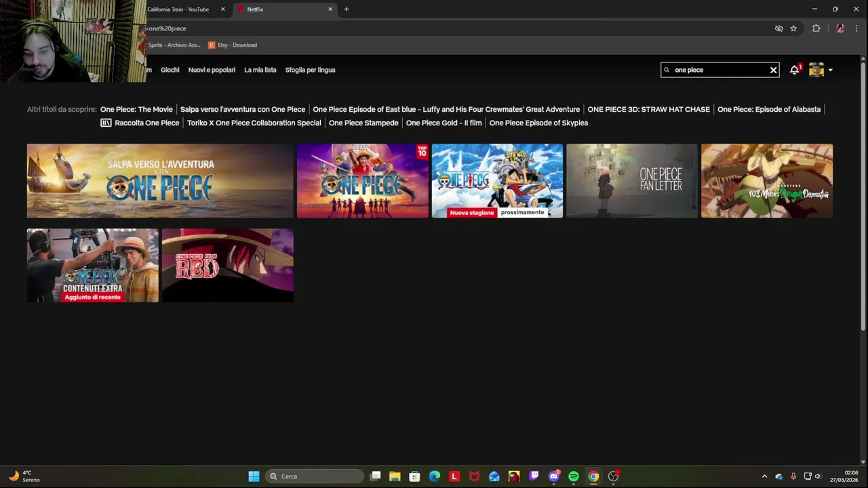868x488 pixels.
Task: Select the Netflix browser tab
Action: (285, 9)
